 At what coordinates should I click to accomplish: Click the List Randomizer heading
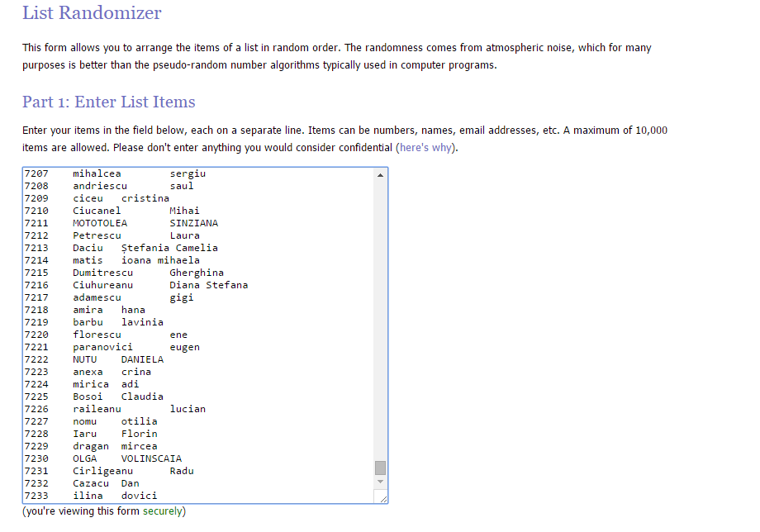click(x=92, y=12)
